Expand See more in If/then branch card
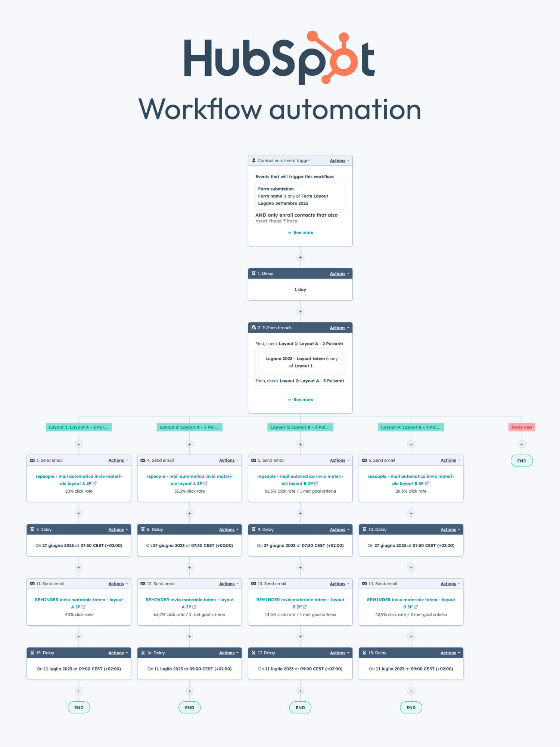This screenshot has height=747, width=560. 300,400
